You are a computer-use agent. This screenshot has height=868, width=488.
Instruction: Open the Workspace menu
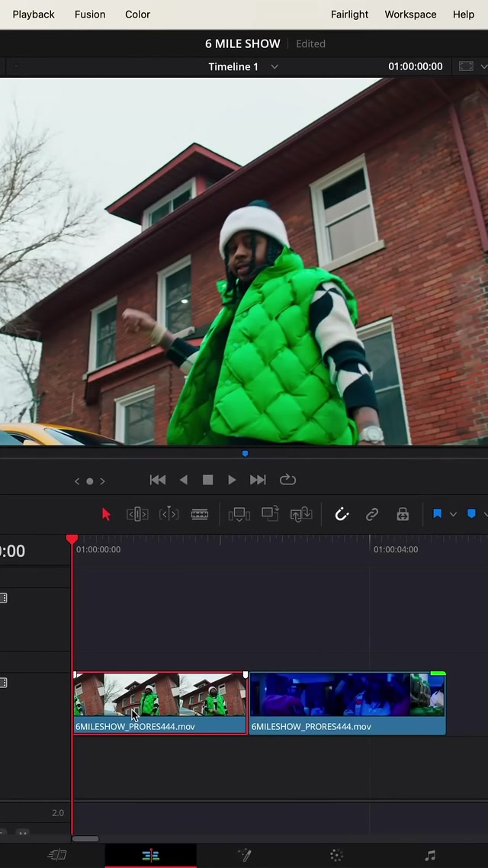(410, 14)
